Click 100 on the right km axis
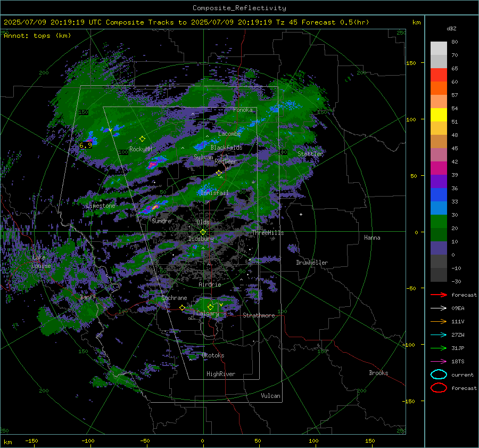The height and width of the screenshot is (448, 479). [411, 119]
